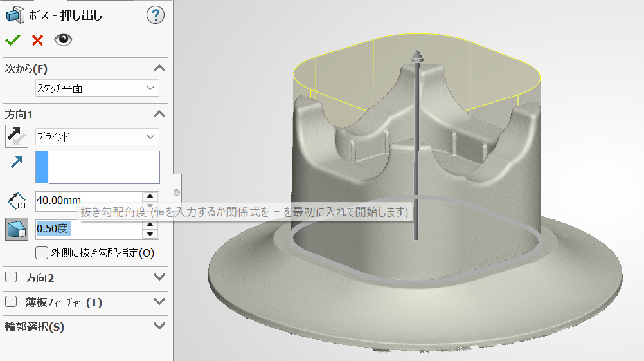The width and height of the screenshot is (644, 361).
Task: Confirm the extrude with the green checkmark
Action: pyautogui.click(x=12, y=40)
